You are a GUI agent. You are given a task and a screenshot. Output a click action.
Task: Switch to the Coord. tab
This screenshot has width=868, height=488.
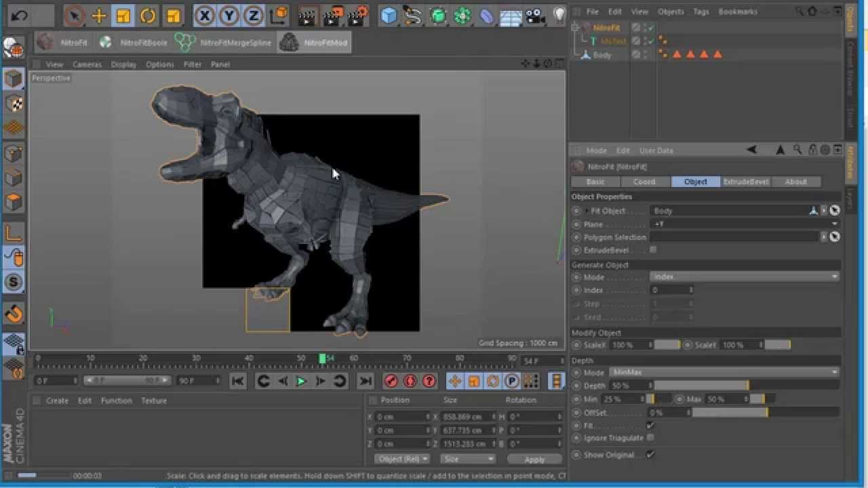tap(644, 182)
